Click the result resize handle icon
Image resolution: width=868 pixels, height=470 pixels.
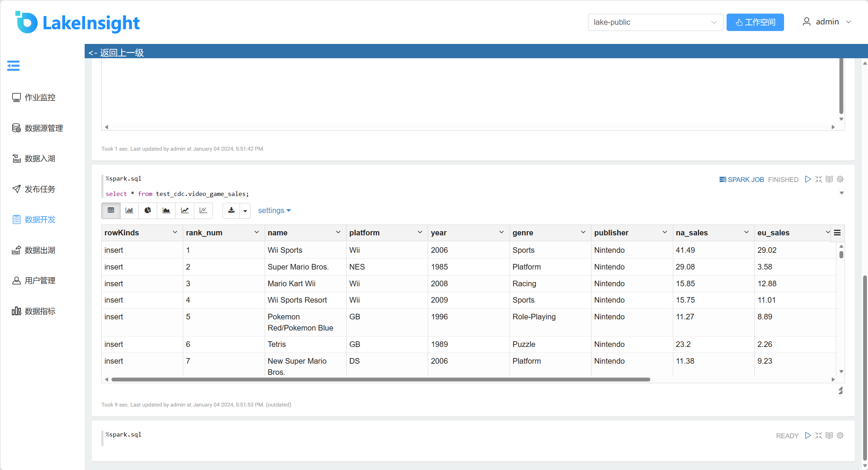click(840, 391)
